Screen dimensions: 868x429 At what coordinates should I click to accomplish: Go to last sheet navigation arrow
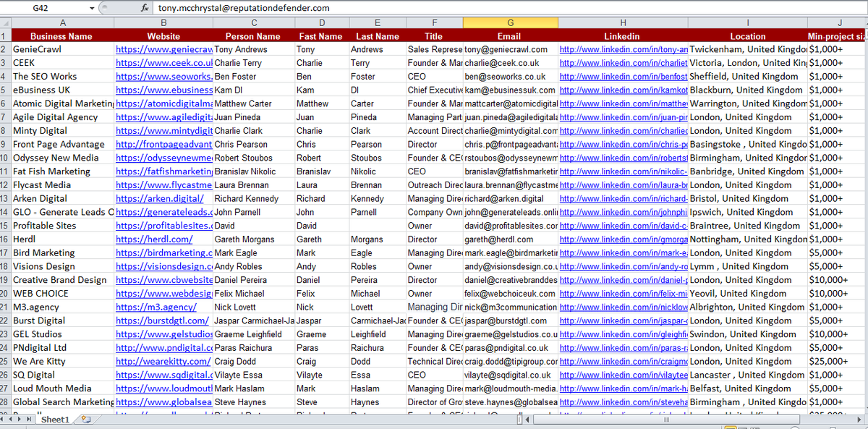[x=30, y=420]
